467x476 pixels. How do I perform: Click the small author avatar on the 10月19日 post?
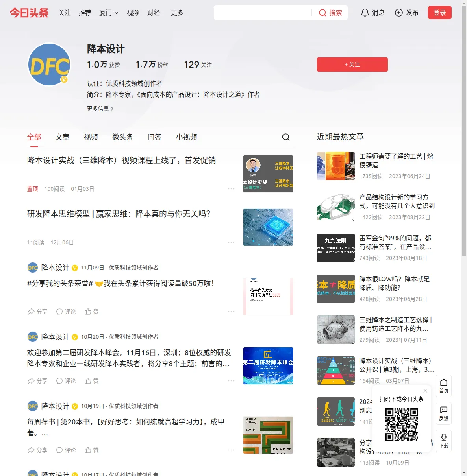point(33,406)
